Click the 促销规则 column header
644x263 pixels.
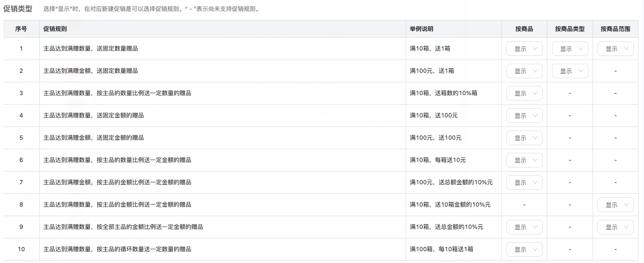click(x=55, y=29)
